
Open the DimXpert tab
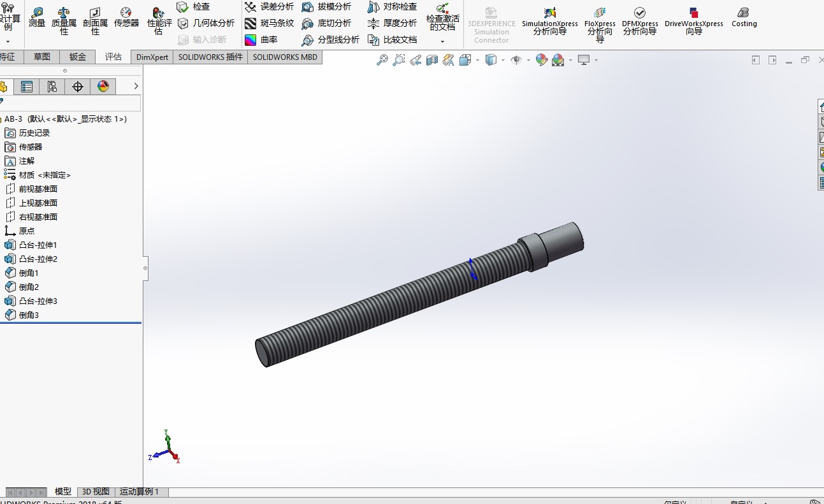152,57
